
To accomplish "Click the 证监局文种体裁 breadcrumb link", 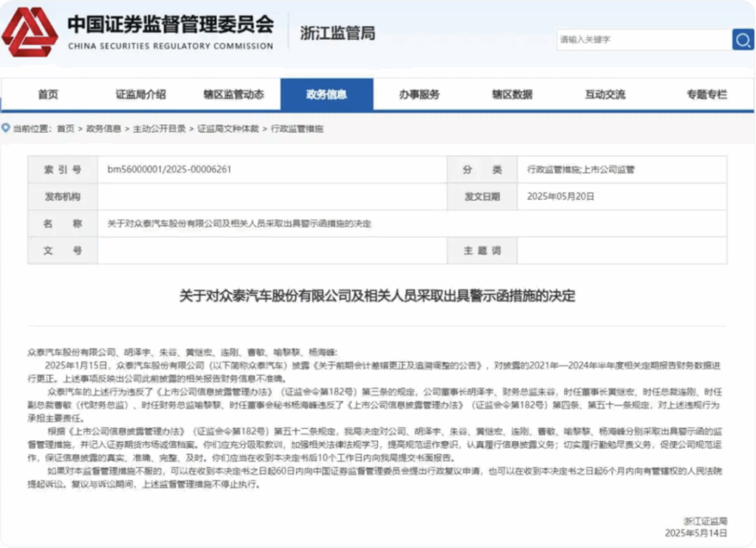I will pos(228,129).
